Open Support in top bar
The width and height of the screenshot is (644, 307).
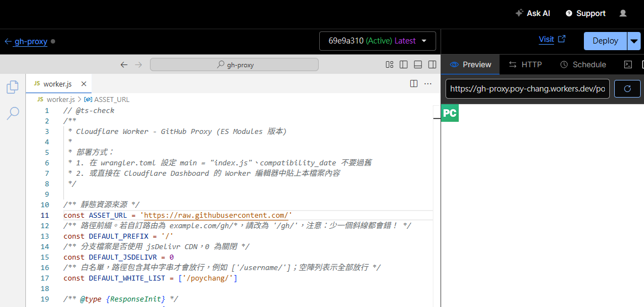[x=586, y=13]
